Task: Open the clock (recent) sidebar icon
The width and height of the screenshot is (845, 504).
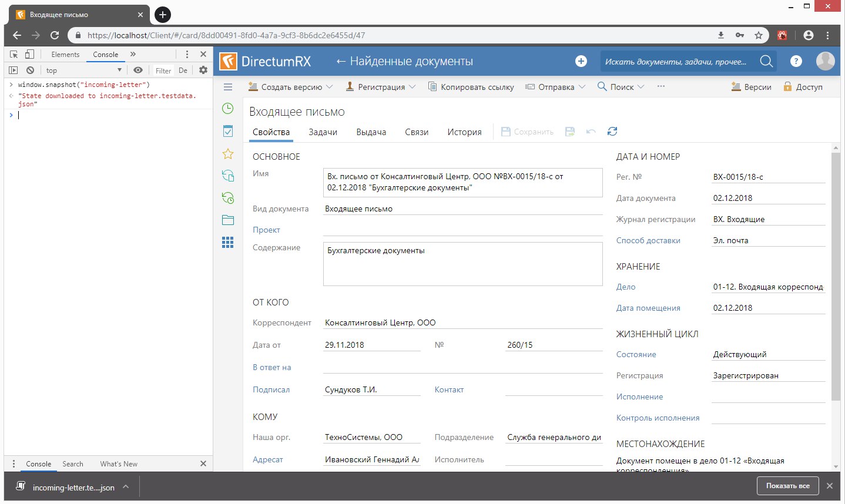Action: click(x=228, y=109)
